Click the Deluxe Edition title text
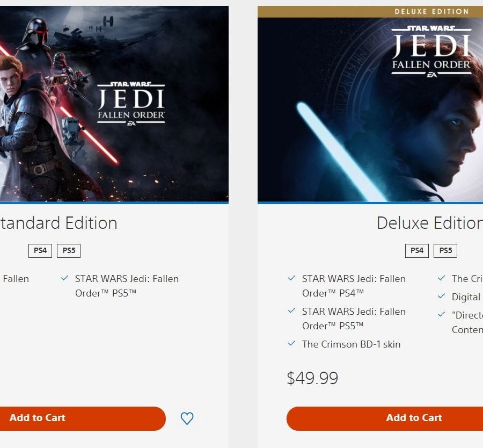This screenshot has width=483, height=448. point(430,223)
